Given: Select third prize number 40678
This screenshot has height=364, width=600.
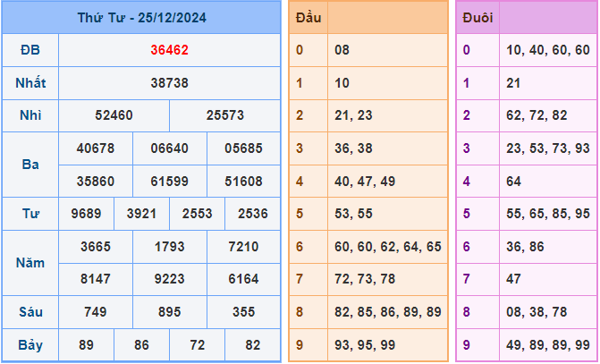Looking at the screenshot, I should point(95,148).
